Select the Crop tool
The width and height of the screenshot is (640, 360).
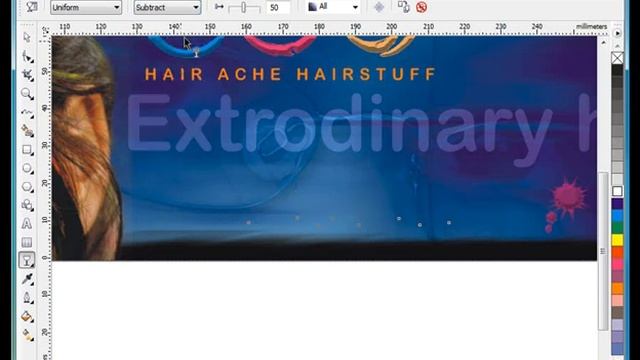coord(27,75)
